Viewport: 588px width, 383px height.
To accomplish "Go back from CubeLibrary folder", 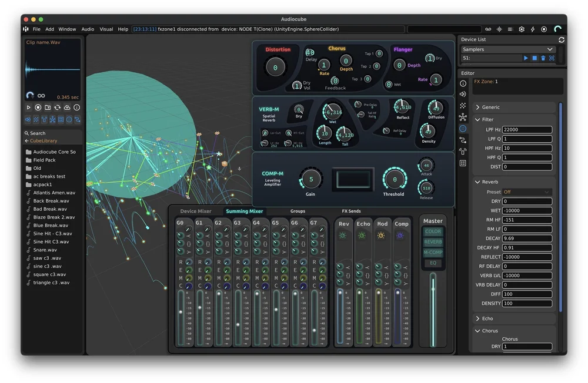I will tap(26, 141).
